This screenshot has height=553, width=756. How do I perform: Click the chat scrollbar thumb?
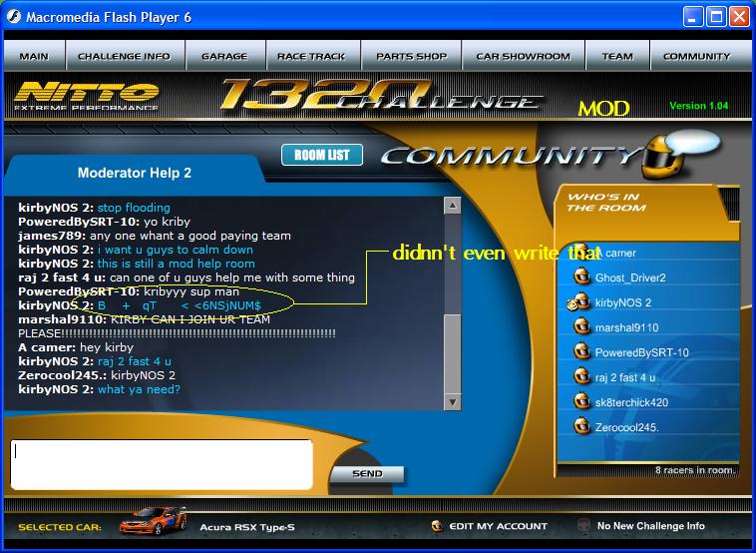(x=452, y=353)
